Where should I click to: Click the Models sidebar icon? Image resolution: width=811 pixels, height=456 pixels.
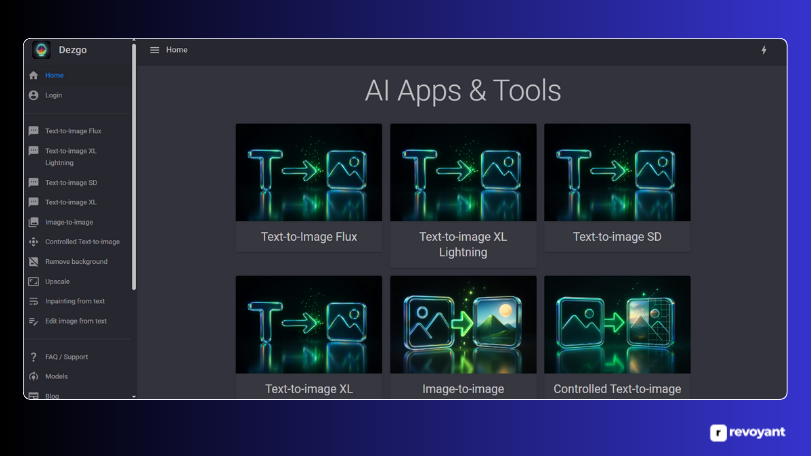(34, 376)
